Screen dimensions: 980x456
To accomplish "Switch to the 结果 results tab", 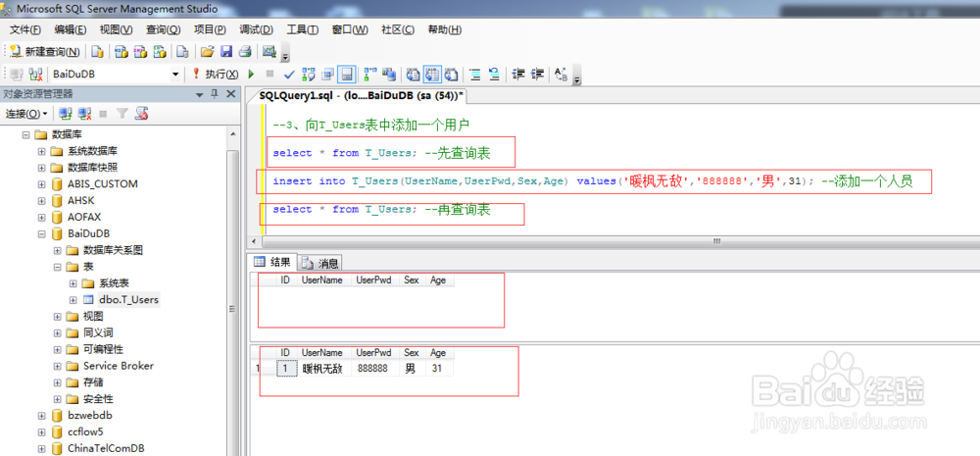I will [272, 262].
